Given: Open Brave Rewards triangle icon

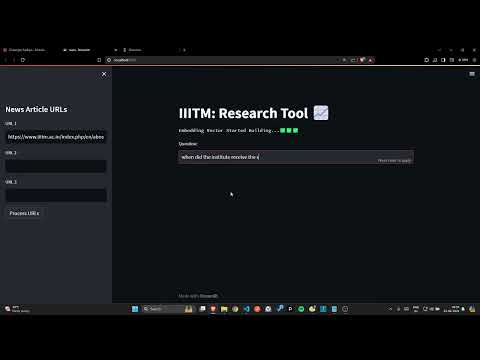Looking at the screenshot, I should tap(370, 60).
